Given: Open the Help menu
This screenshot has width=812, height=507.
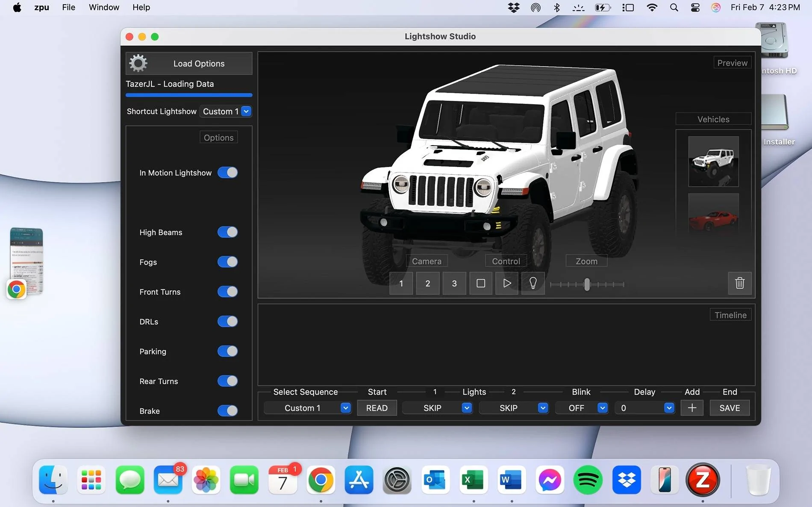Looking at the screenshot, I should pyautogui.click(x=141, y=7).
